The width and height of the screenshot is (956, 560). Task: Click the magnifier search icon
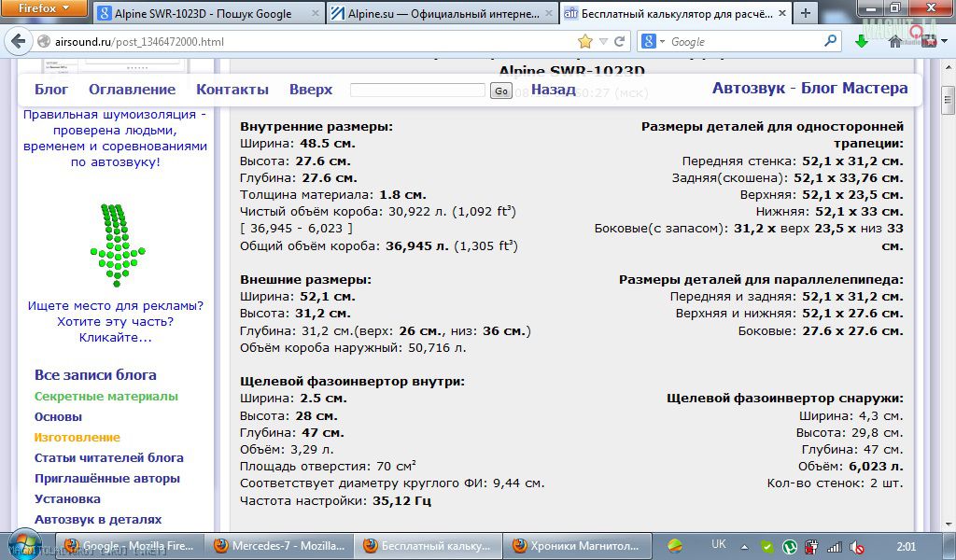tap(830, 41)
